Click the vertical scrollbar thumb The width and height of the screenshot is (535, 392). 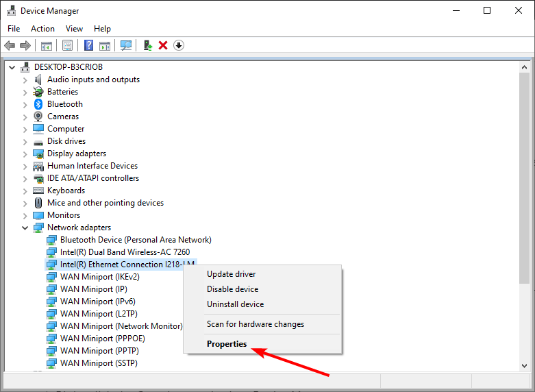tap(525, 178)
